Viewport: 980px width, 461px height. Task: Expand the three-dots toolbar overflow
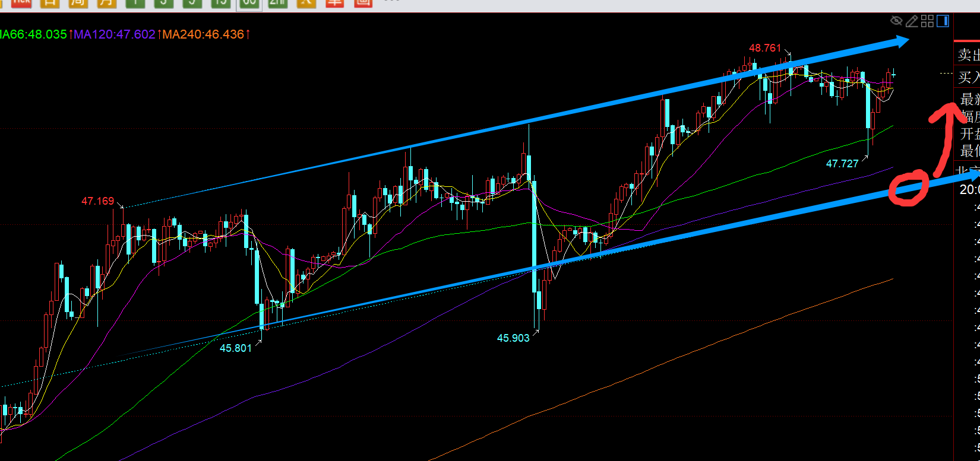click(392, 2)
